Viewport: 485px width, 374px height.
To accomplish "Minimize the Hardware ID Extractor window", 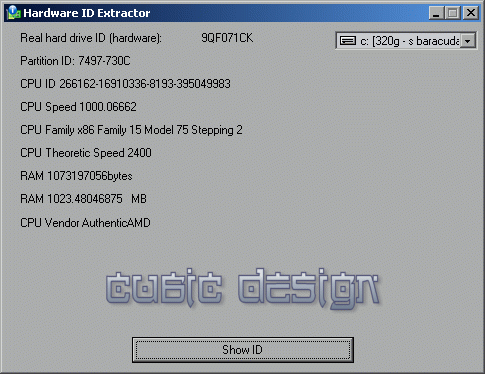I will tap(436, 13).
